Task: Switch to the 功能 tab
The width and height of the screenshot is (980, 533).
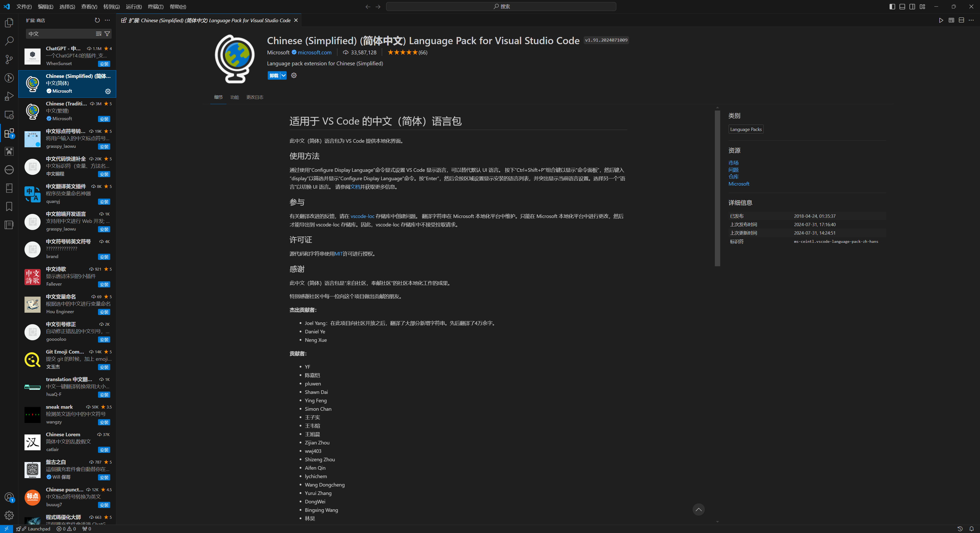Action: tap(234, 97)
